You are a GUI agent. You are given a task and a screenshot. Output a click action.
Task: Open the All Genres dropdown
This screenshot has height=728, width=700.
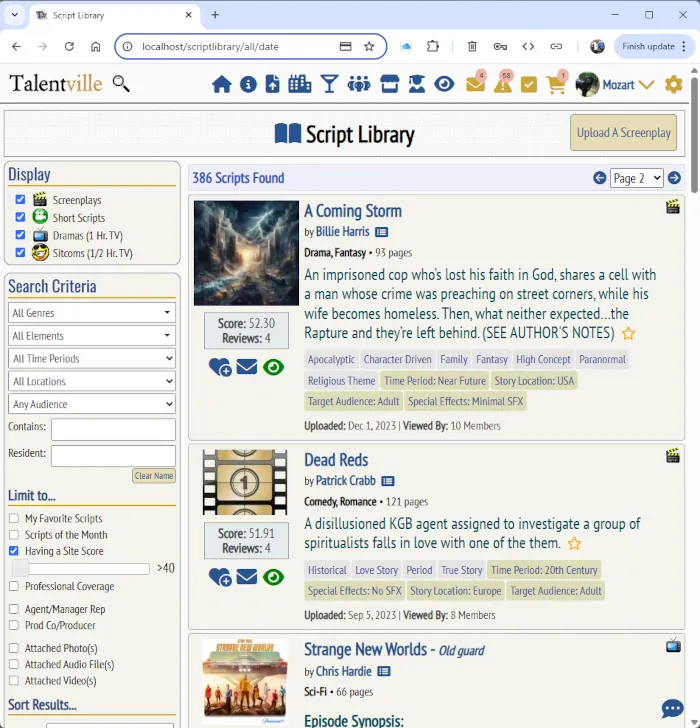coord(91,313)
